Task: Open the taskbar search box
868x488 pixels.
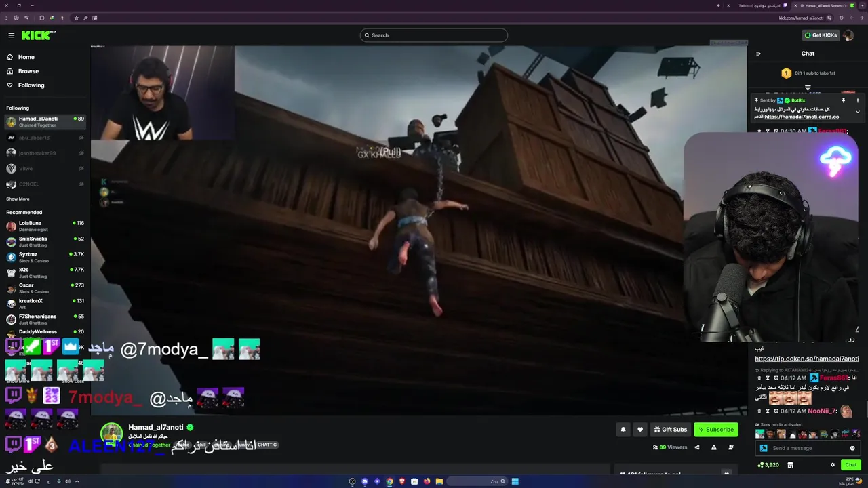Action: pos(477,481)
